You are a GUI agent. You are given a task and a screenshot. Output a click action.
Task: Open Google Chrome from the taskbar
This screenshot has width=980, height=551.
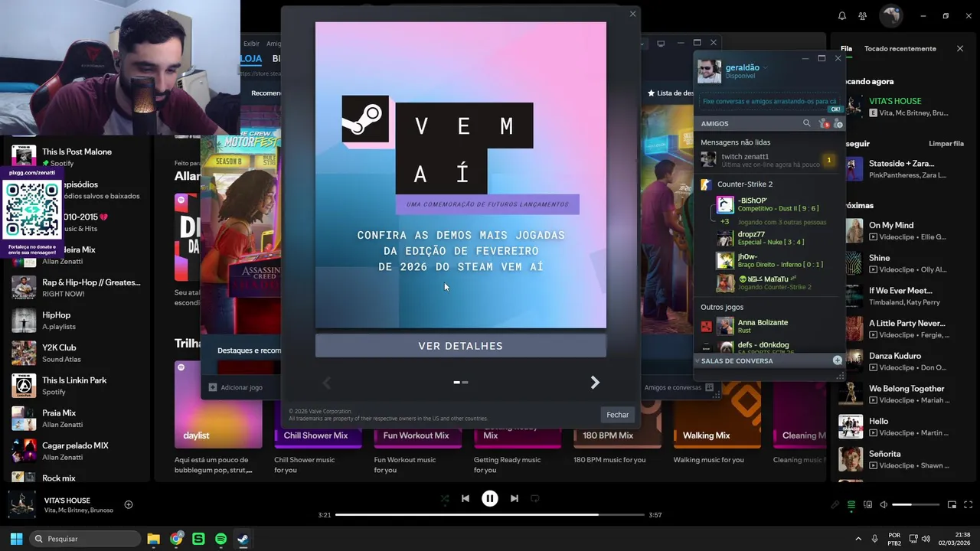[x=176, y=539]
